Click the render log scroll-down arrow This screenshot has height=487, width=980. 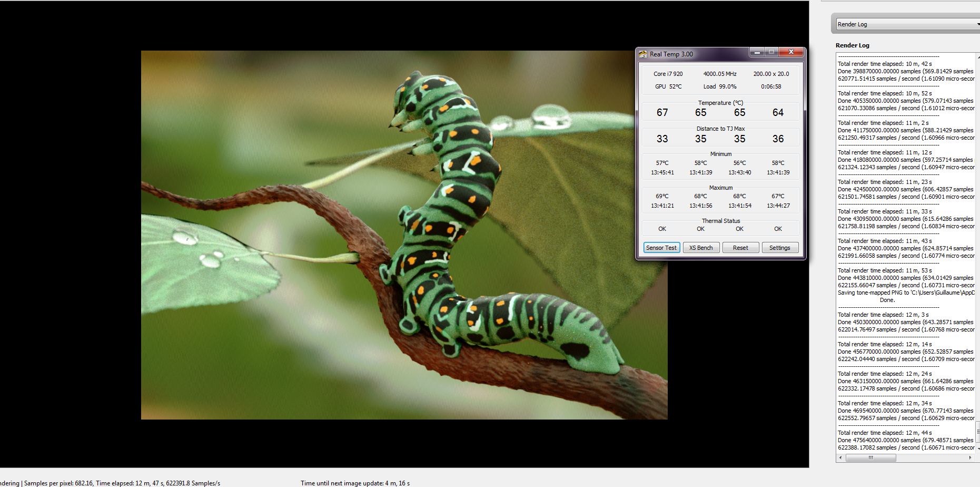(x=977, y=449)
